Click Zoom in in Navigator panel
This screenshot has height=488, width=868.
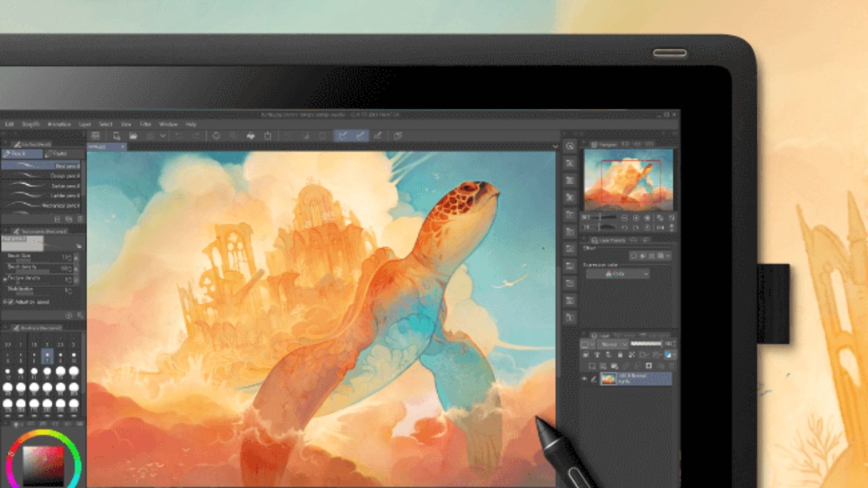point(636,217)
